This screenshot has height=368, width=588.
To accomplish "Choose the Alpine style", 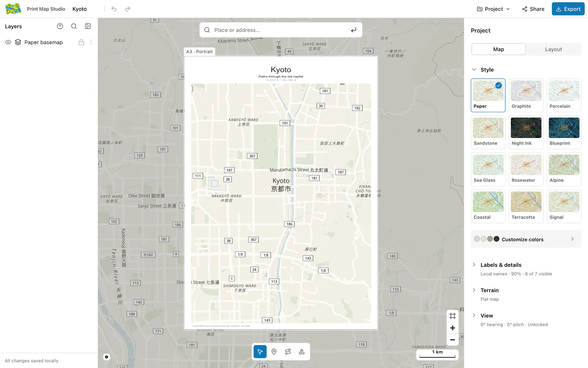I will (564, 169).
